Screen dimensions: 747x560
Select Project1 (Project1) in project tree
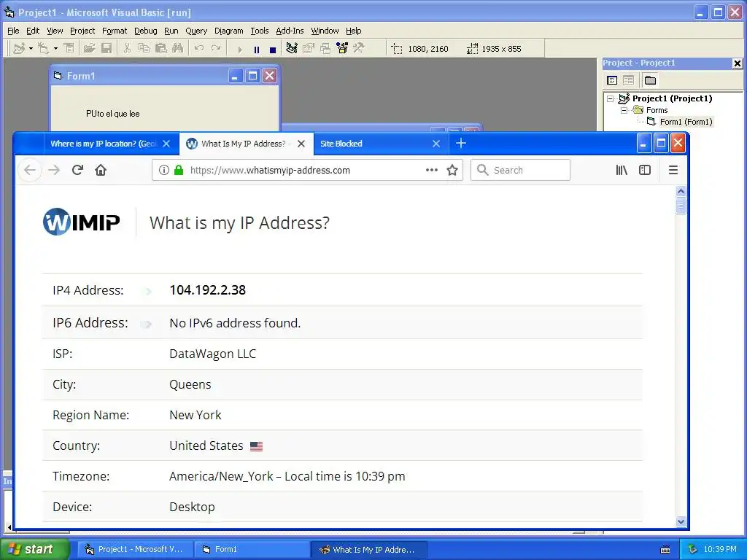[x=672, y=98]
